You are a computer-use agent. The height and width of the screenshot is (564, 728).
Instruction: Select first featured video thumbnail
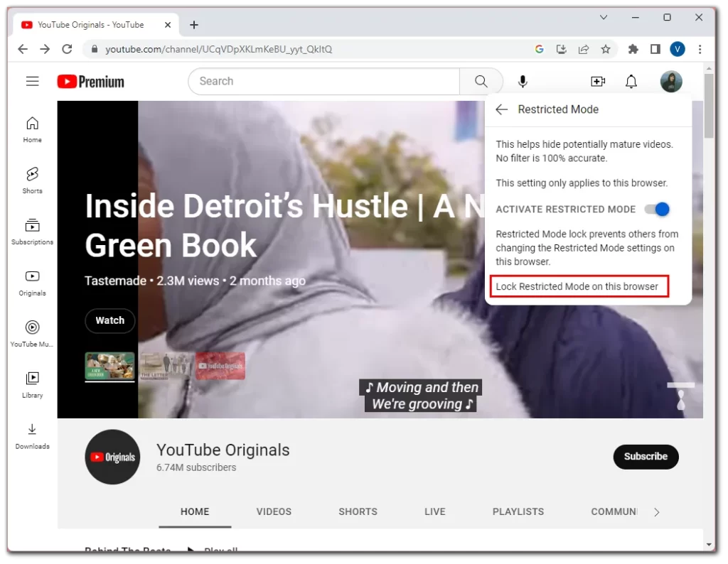click(109, 366)
